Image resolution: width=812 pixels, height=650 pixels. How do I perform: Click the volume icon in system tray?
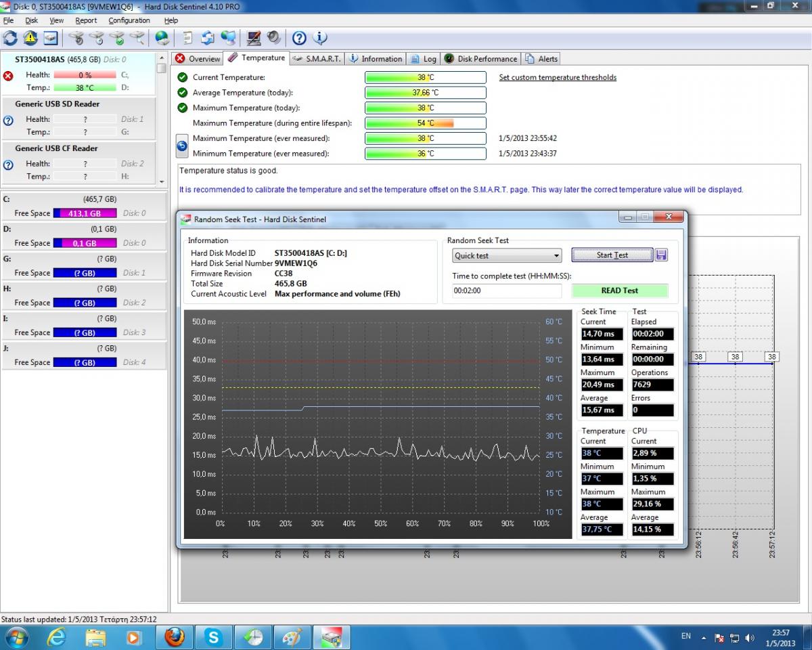point(750,637)
